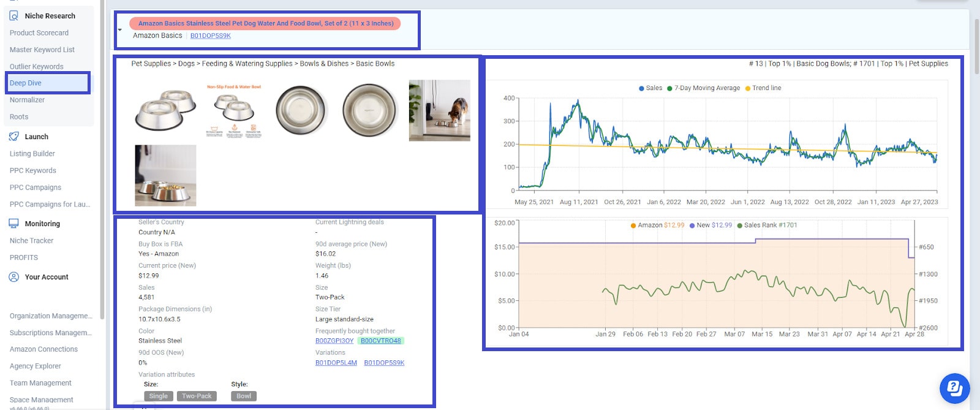View Non-Slip Food & Water Bowl image
Screen dimensions: 980x410
[234, 110]
